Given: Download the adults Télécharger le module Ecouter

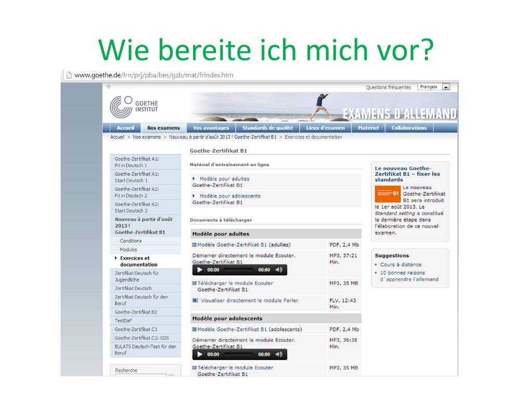Looking at the screenshot, I should point(235,283).
